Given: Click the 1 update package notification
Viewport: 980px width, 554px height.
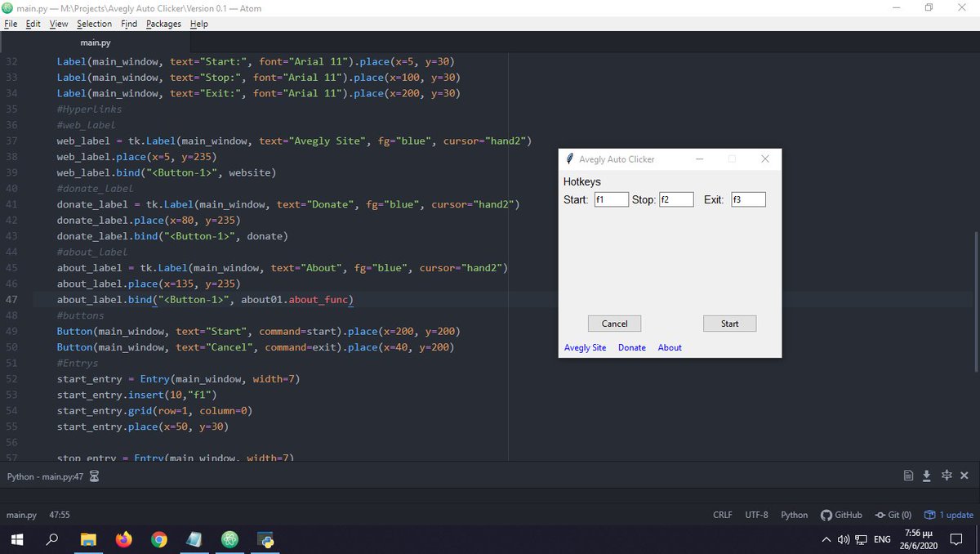Looking at the screenshot, I should click(x=949, y=515).
